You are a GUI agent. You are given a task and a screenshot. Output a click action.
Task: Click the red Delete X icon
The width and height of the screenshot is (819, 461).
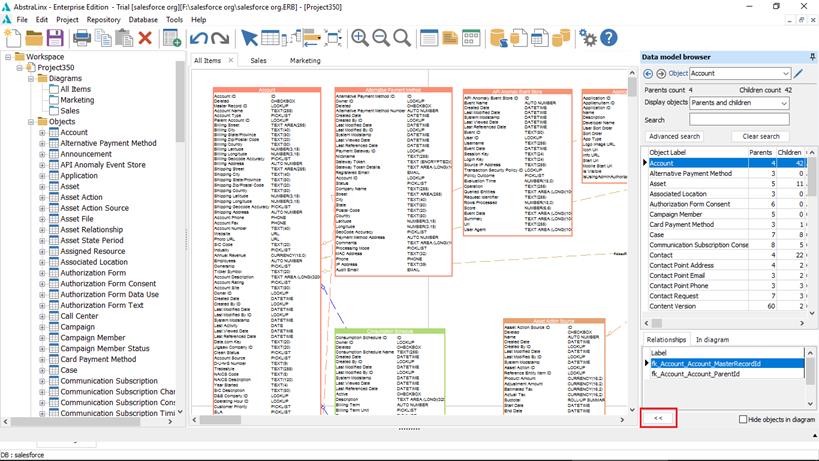pos(145,38)
